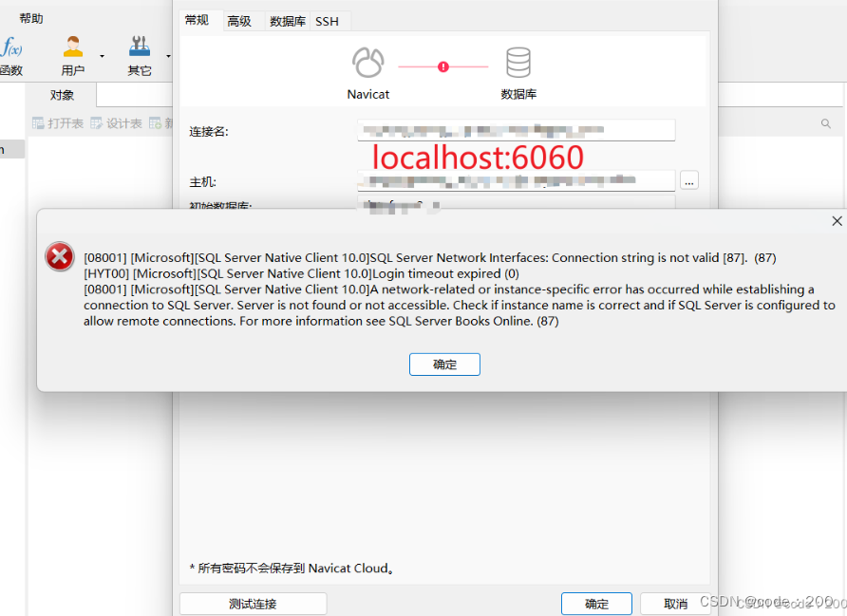The image size is (847, 616).
Task: Click 确定 in the connection dialog
Action: 596,604
